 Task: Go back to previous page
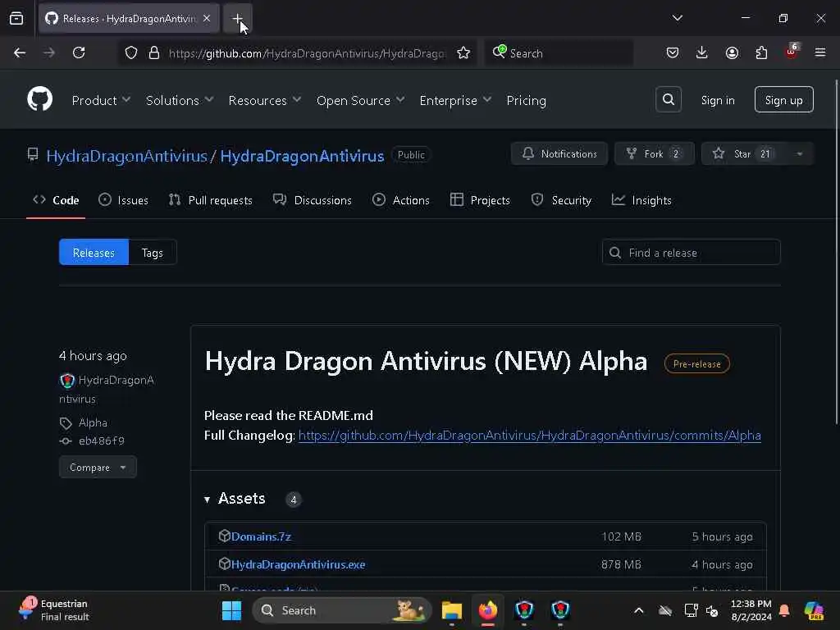tap(20, 52)
